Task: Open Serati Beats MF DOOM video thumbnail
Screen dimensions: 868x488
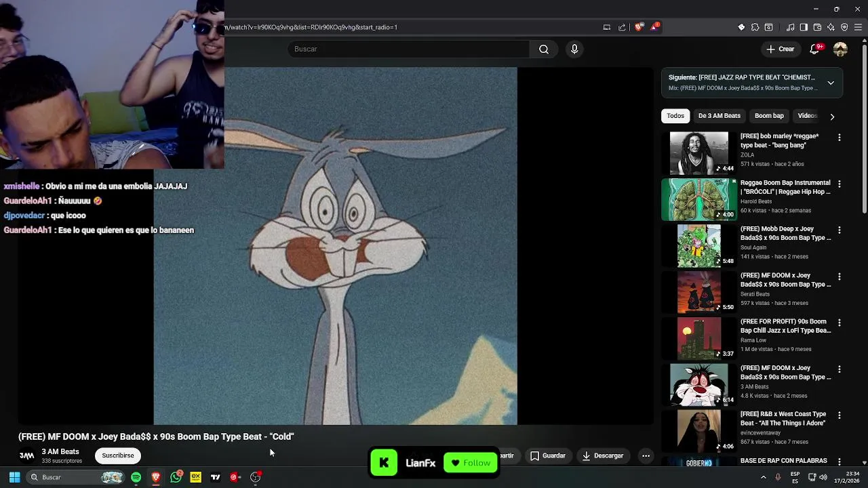Action: click(698, 292)
